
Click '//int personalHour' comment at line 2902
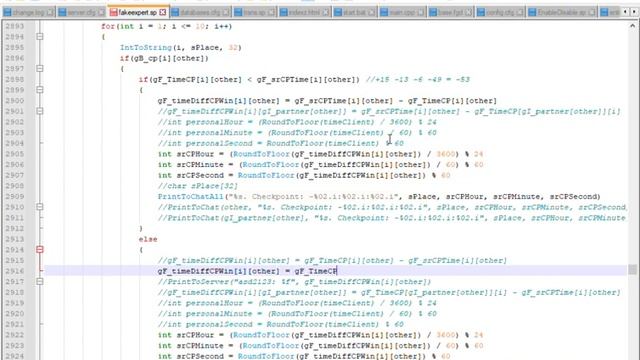pyautogui.click(x=297, y=122)
